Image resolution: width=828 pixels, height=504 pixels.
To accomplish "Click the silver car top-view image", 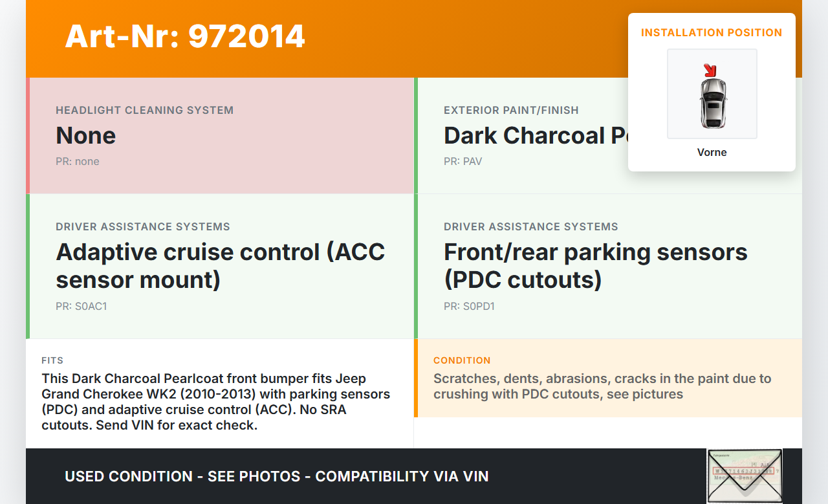I will click(x=712, y=104).
